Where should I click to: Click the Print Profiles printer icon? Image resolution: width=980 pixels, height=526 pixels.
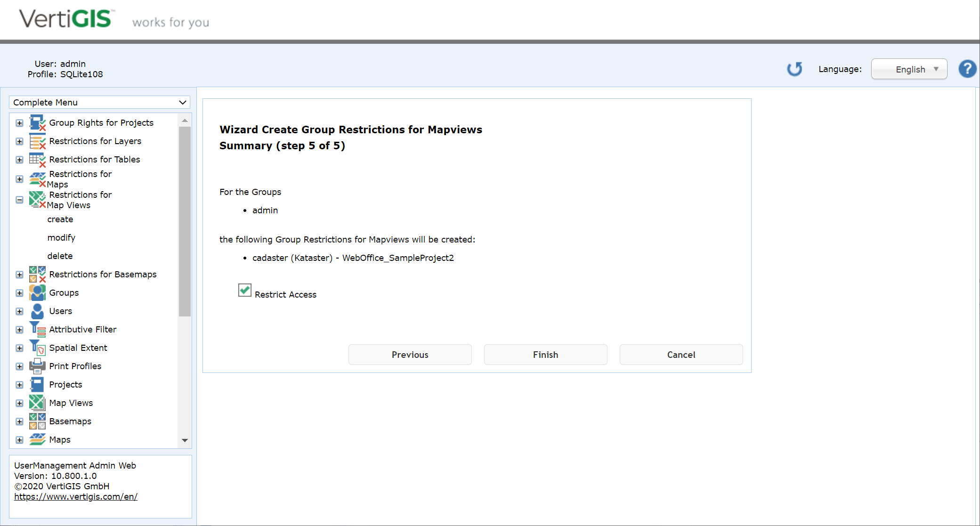point(38,366)
